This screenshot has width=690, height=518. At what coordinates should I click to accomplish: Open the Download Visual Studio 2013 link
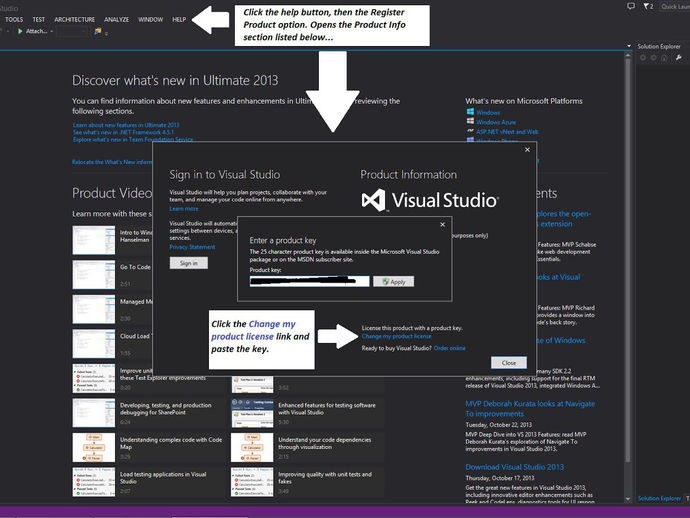click(x=514, y=467)
